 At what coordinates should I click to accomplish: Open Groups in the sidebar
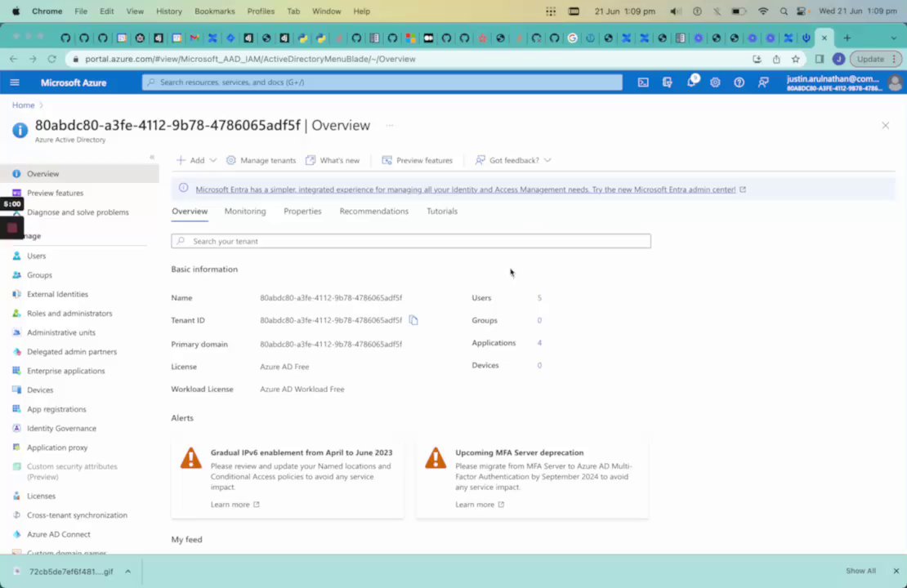click(x=39, y=274)
